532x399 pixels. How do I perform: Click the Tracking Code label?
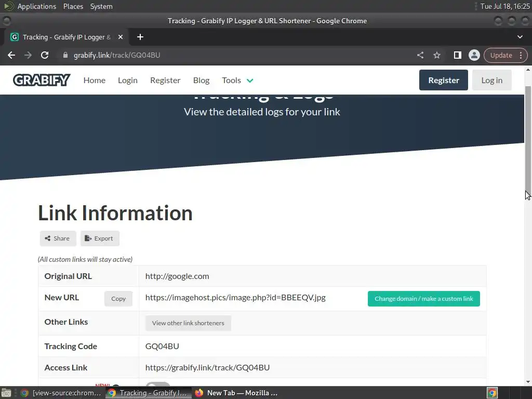click(71, 346)
